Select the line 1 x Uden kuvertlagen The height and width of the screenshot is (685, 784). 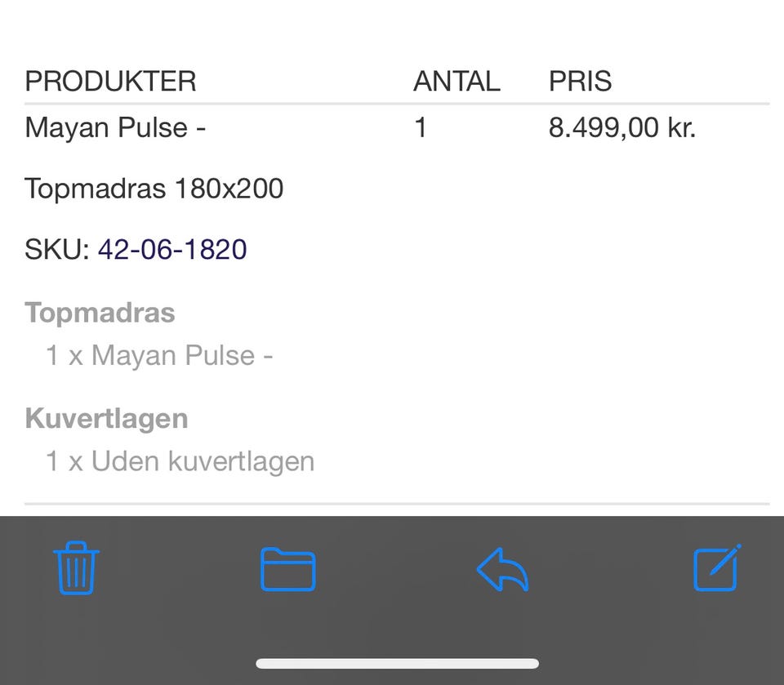[x=180, y=461]
